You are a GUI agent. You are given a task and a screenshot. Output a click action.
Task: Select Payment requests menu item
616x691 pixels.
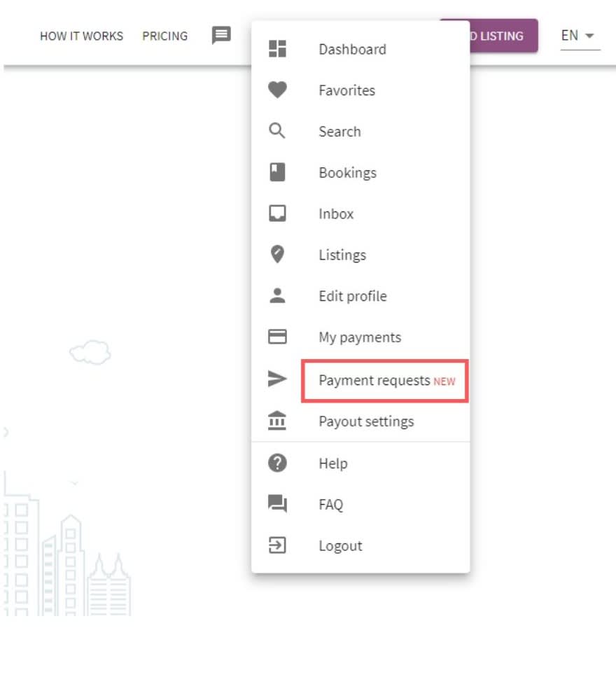[360, 380]
